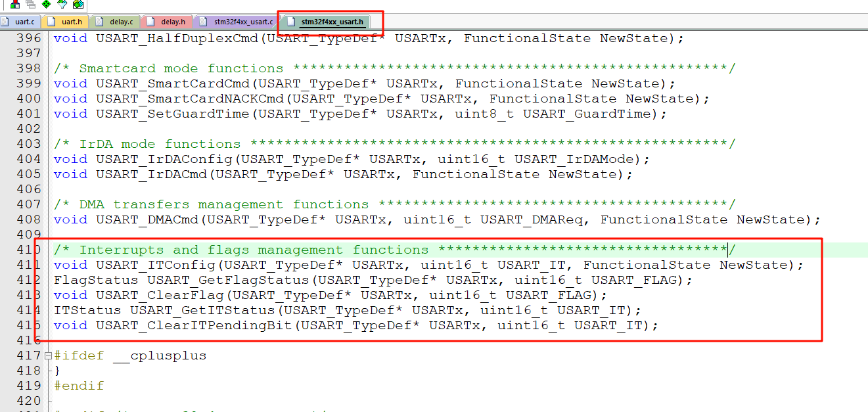Click line number 417 in the gutter
This screenshot has width=868, height=412.
(29, 355)
